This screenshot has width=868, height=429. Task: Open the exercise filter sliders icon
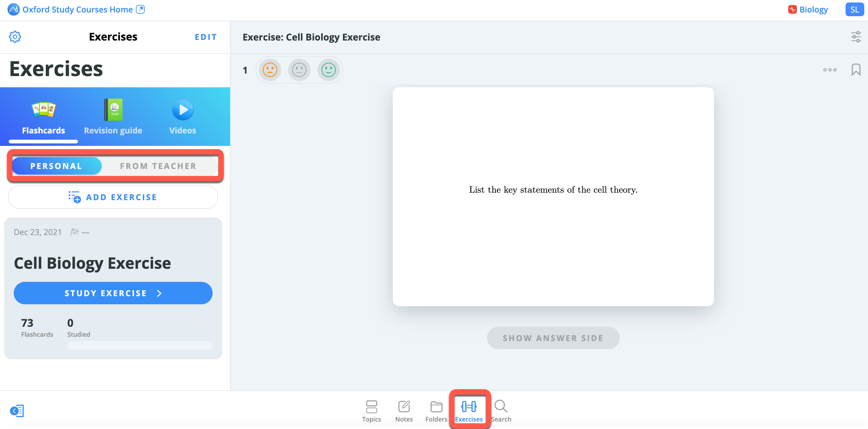[856, 37]
